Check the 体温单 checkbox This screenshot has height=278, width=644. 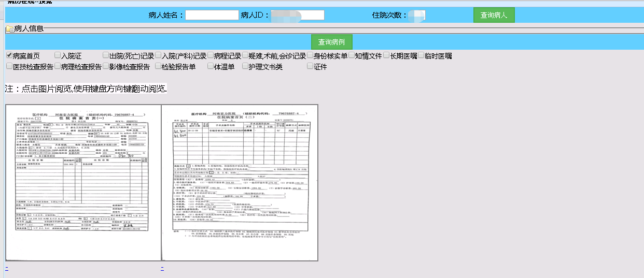[211, 66]
